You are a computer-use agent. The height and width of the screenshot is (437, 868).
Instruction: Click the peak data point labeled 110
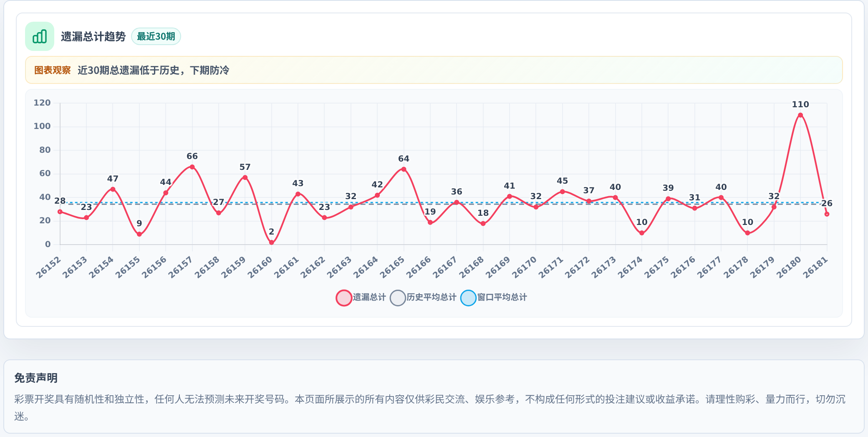pyautogui.click(x=800, y=115)
